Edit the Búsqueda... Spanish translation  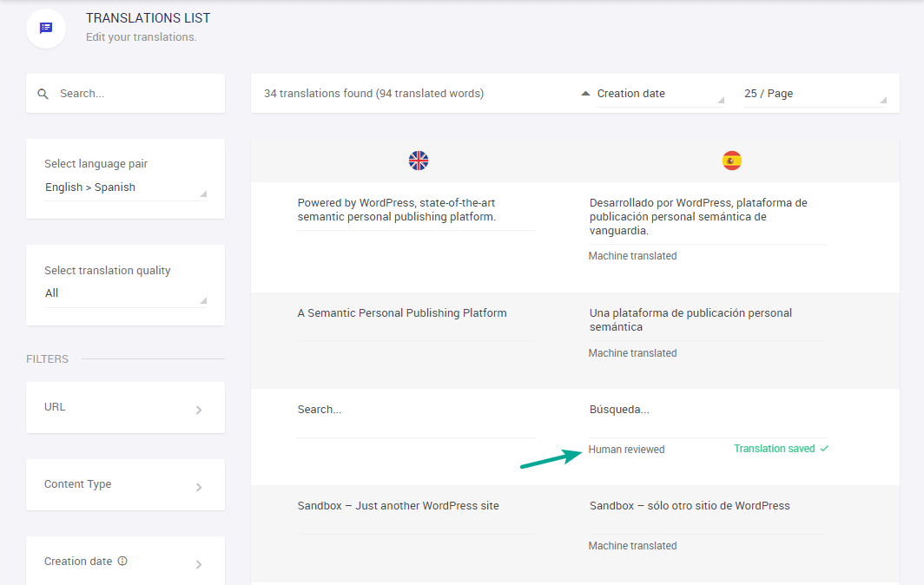pos(706,410)
